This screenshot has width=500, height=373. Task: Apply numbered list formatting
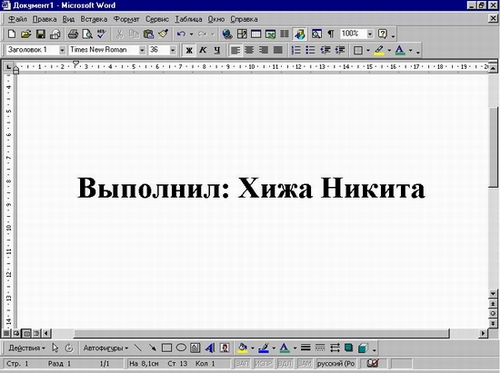point(296,50)
